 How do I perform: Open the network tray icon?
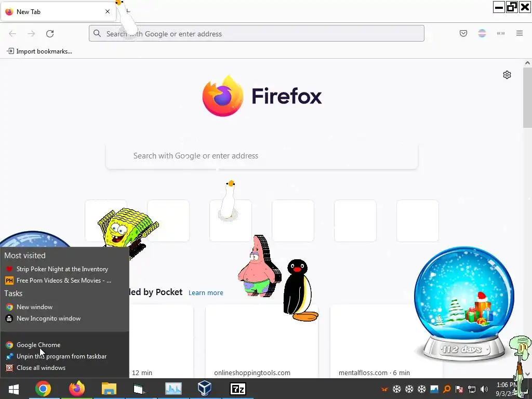(472, 389)
